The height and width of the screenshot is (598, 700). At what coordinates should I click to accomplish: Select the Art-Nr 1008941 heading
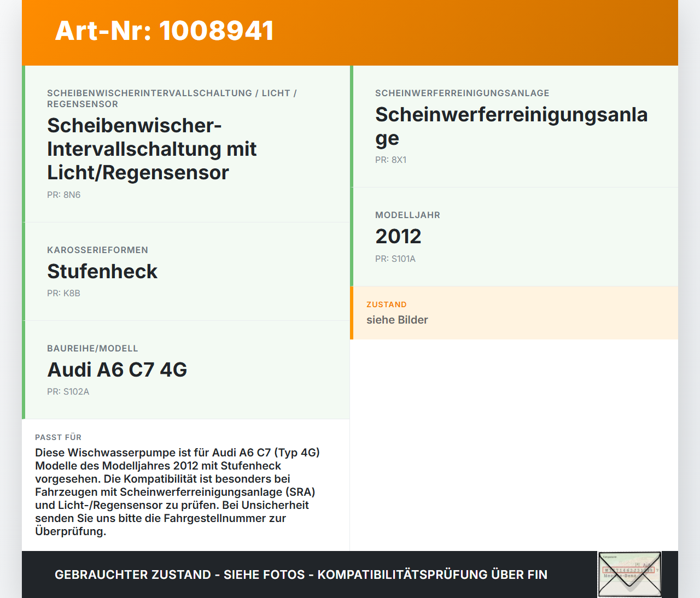164,31
